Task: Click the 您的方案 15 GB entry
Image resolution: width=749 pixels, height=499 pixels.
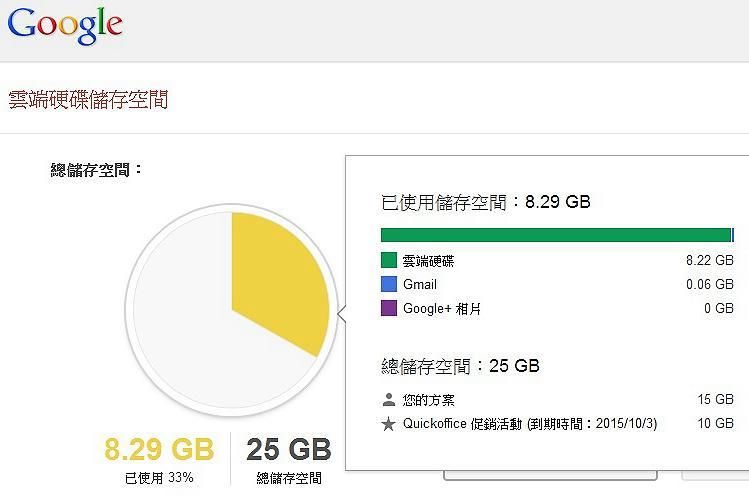Action: [x=557, y=400]
